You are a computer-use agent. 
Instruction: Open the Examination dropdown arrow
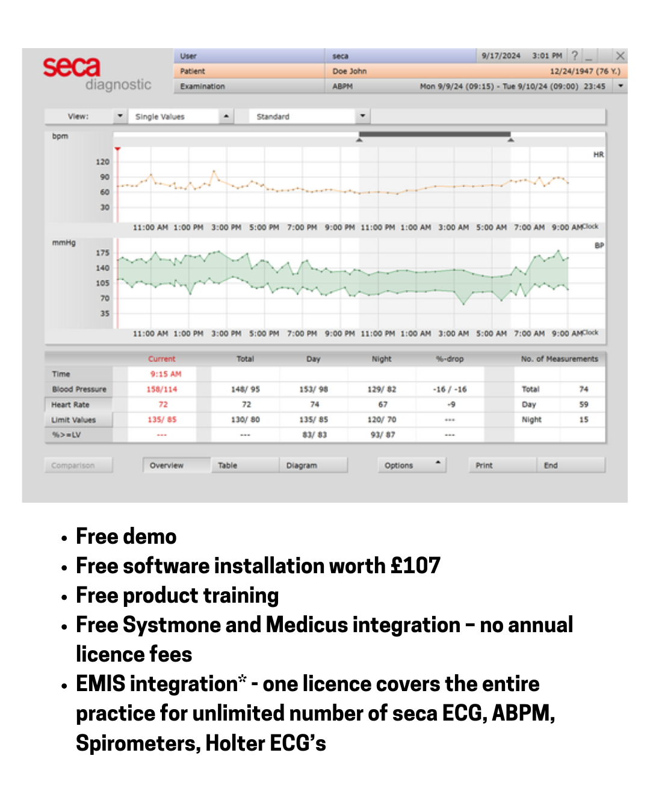[621, 86]
